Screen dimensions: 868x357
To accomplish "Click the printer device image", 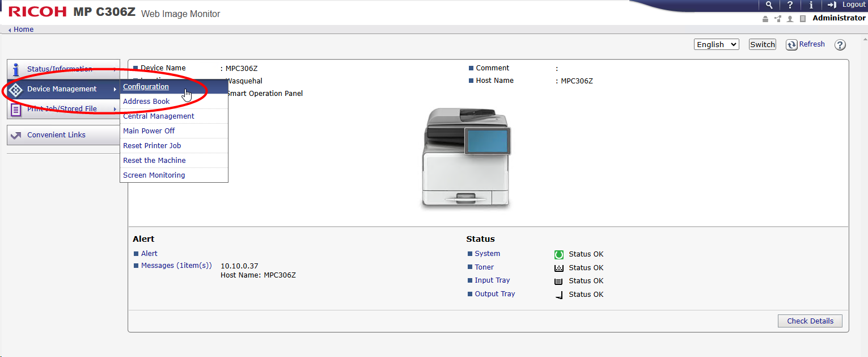I will click(x=466, y=158).
